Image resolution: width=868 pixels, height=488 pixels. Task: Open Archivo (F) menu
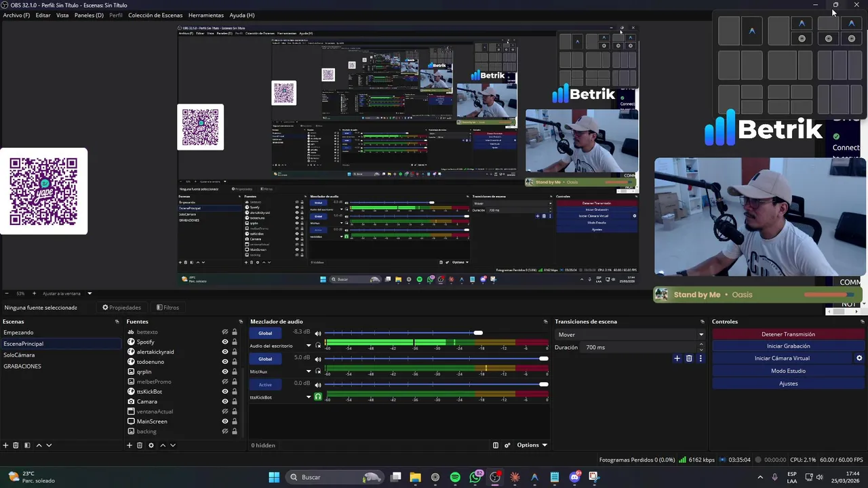click(16, 15)
